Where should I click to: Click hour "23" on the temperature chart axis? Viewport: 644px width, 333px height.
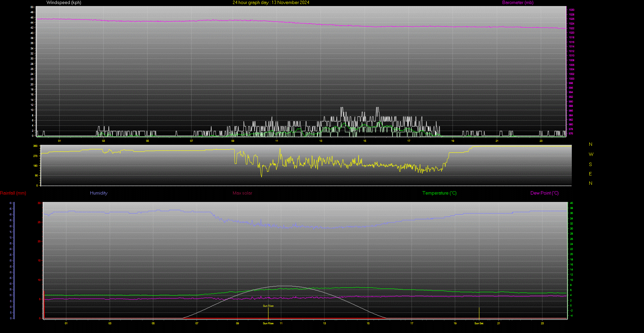coord(542,323)
